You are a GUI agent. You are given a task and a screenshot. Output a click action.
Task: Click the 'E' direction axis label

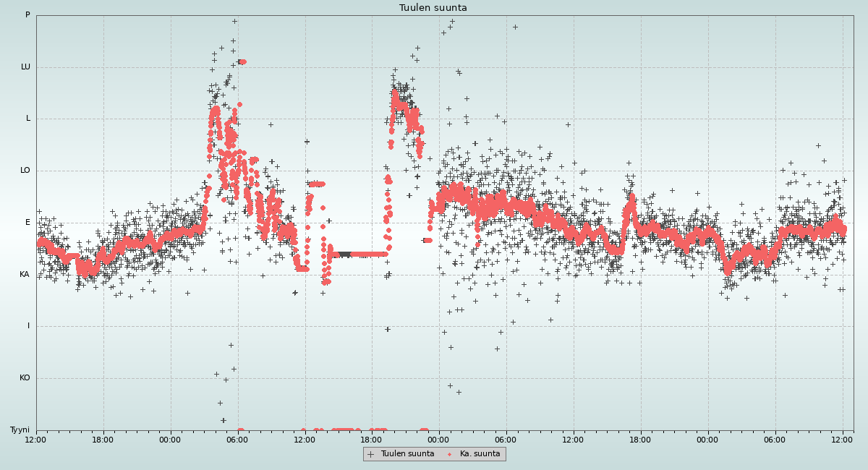(28, 223)
